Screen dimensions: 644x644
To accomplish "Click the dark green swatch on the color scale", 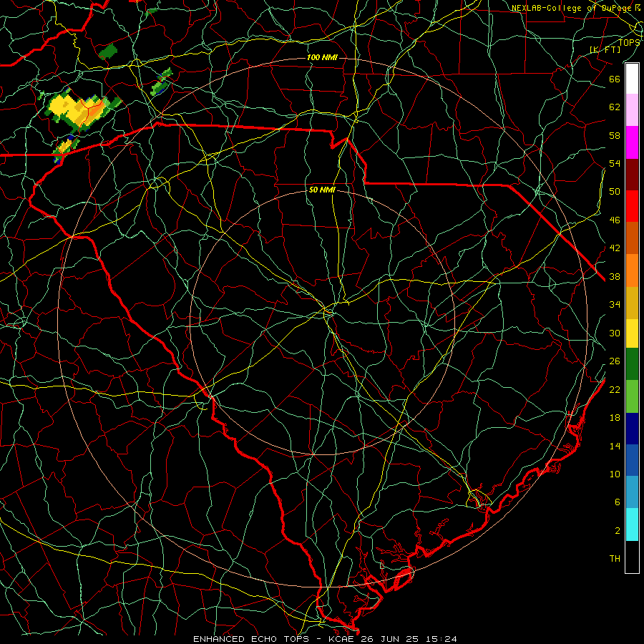I will 632,364.
